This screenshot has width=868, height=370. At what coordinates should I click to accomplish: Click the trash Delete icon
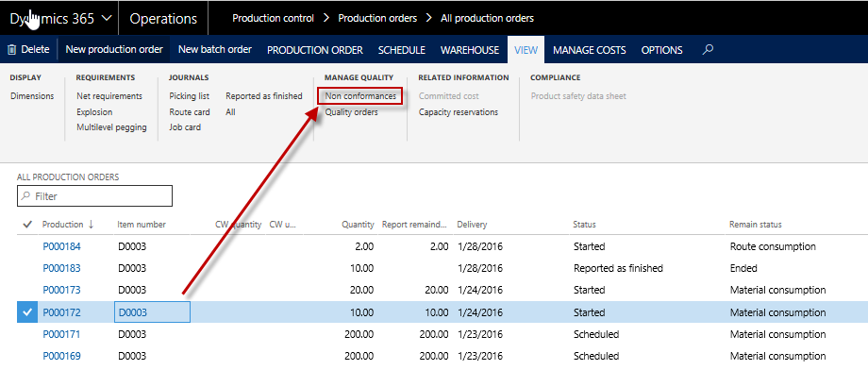coord(11,50)
